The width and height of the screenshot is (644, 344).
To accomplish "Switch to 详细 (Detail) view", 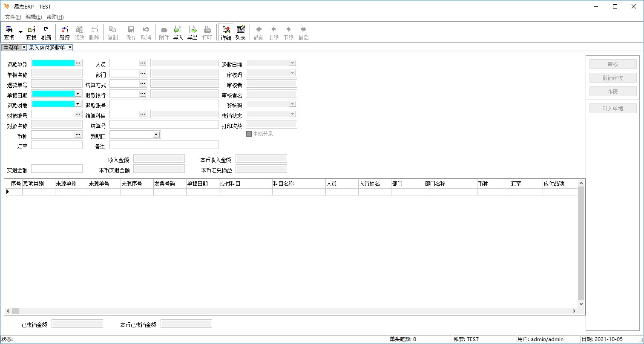I will [x=226, y=32].
